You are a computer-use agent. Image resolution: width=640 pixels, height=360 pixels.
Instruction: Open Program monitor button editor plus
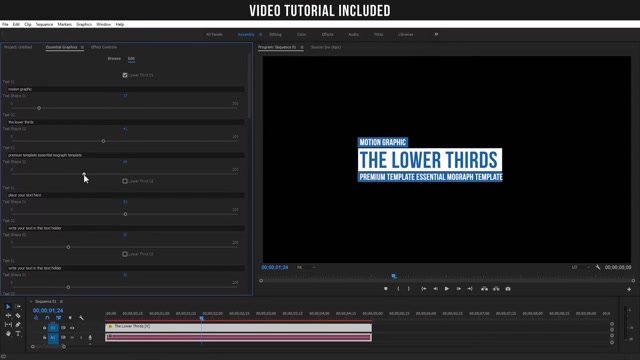pos(629,289)
